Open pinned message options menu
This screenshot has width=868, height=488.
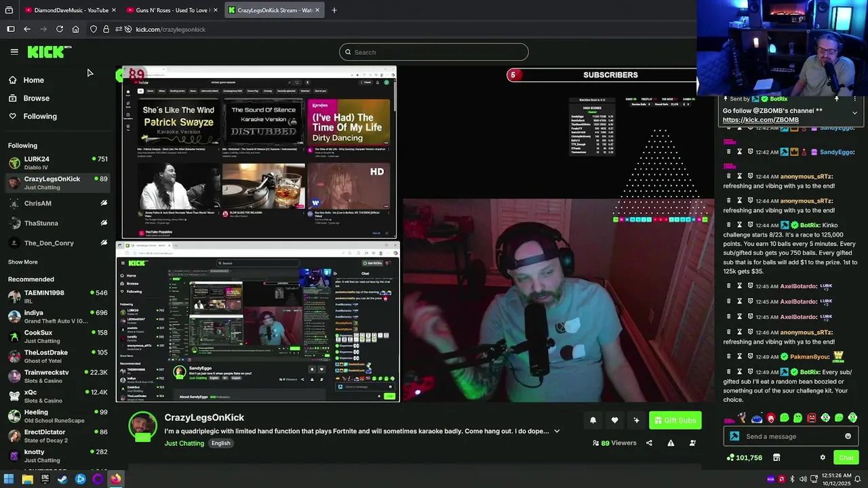pyautogui.click(x=854, y=99)
